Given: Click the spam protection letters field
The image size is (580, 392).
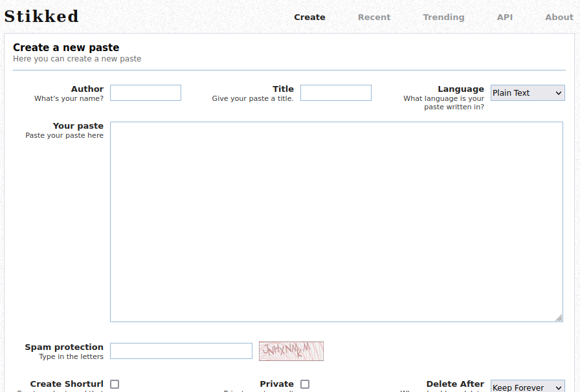Looking at the screenshot, I should click(x=181, y=351).
